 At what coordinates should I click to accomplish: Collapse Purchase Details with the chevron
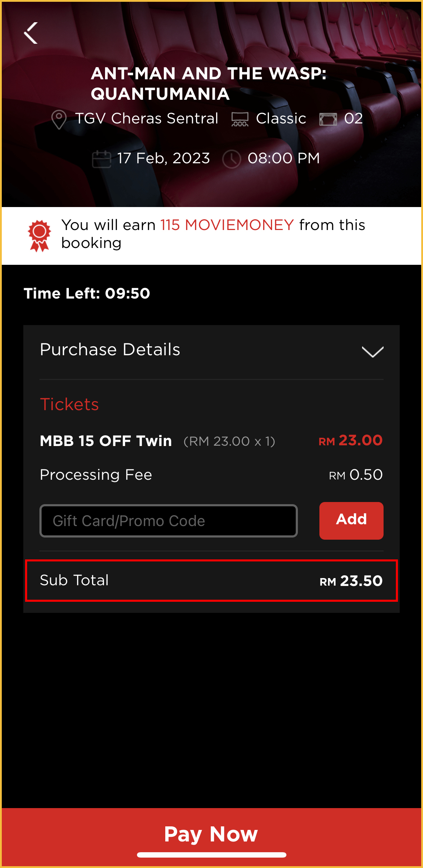372,352
